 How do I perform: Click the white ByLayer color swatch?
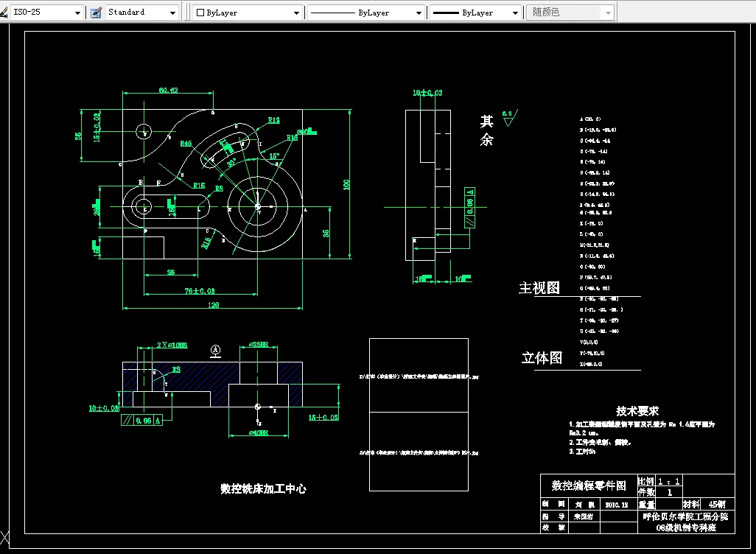pos(200,13)
